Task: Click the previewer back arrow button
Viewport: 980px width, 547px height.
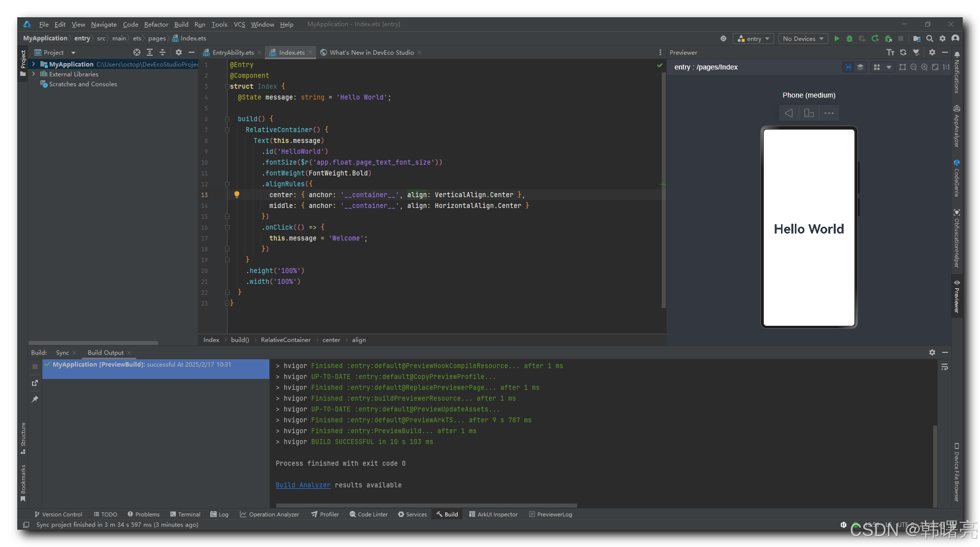Action: pos(788,113)
